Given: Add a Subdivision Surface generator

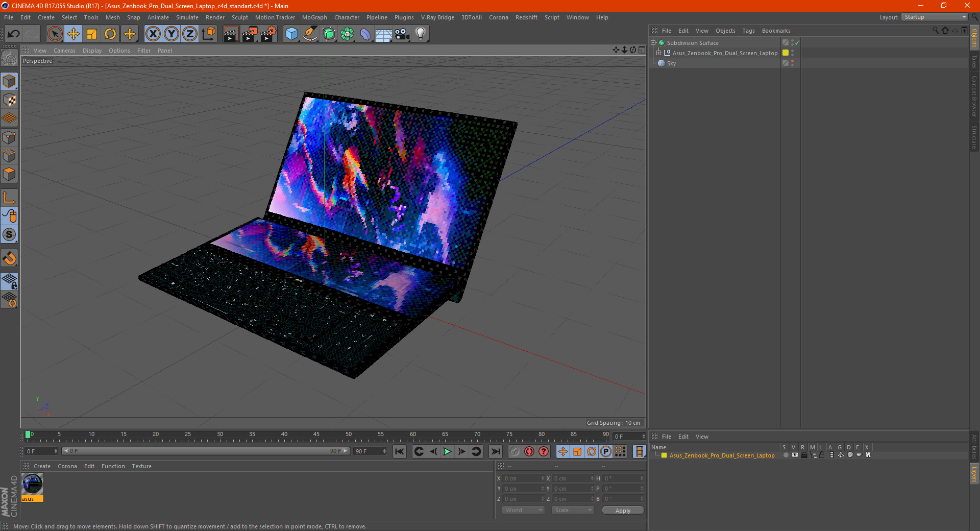Looking at the screenshot, I should pos(329,34).
